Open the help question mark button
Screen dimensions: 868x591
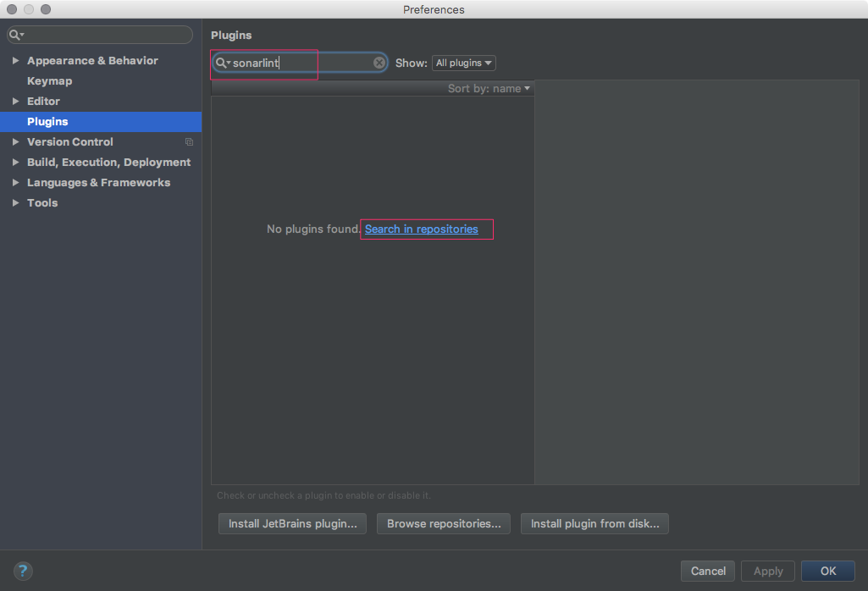[23, 571]
